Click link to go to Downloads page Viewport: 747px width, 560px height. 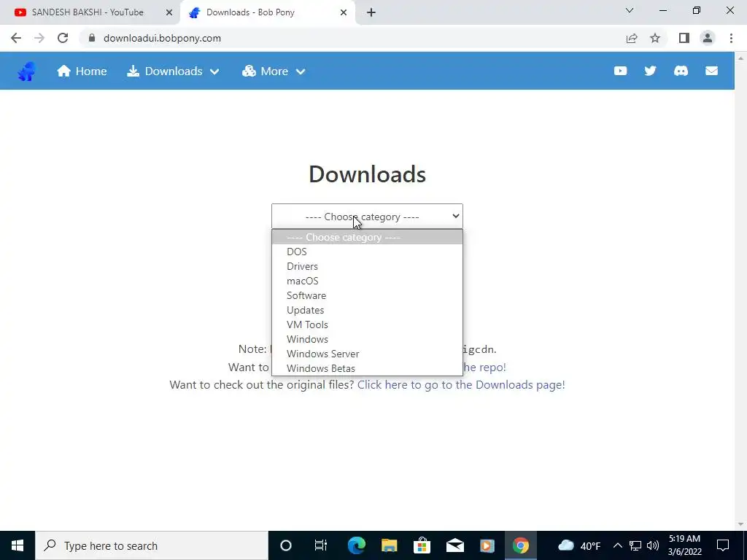tap(461, 385)
